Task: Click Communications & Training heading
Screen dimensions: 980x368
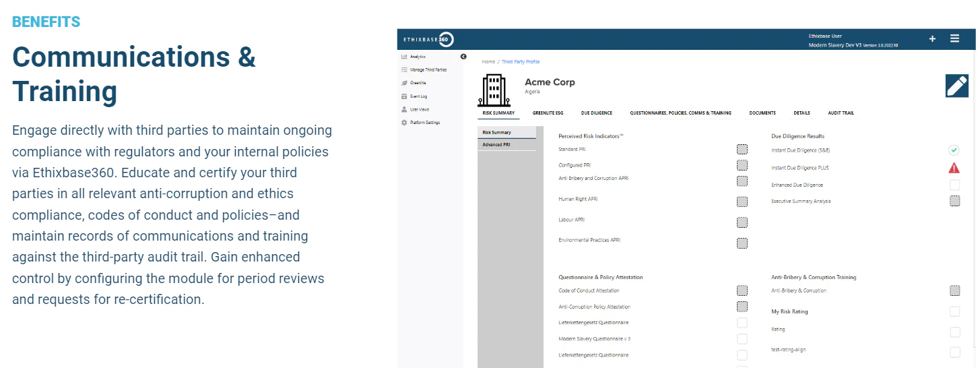Action: [x=134, y=74]
